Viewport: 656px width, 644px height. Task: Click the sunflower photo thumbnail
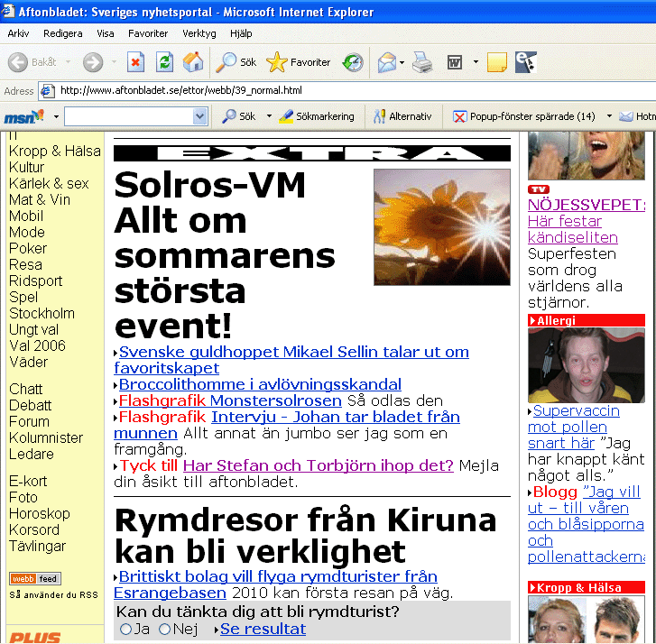point(442,227)
